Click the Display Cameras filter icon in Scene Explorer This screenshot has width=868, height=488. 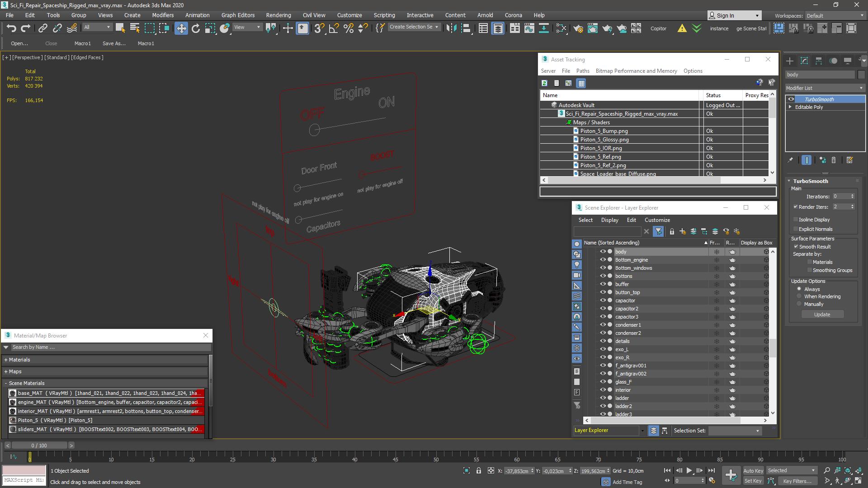point(577,275)
